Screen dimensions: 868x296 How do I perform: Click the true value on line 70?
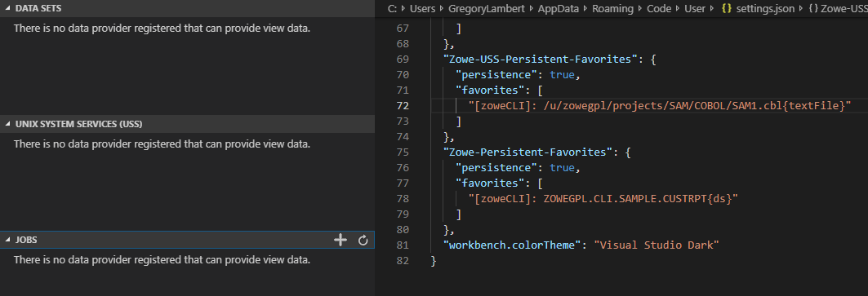click(x=562, y=75)
